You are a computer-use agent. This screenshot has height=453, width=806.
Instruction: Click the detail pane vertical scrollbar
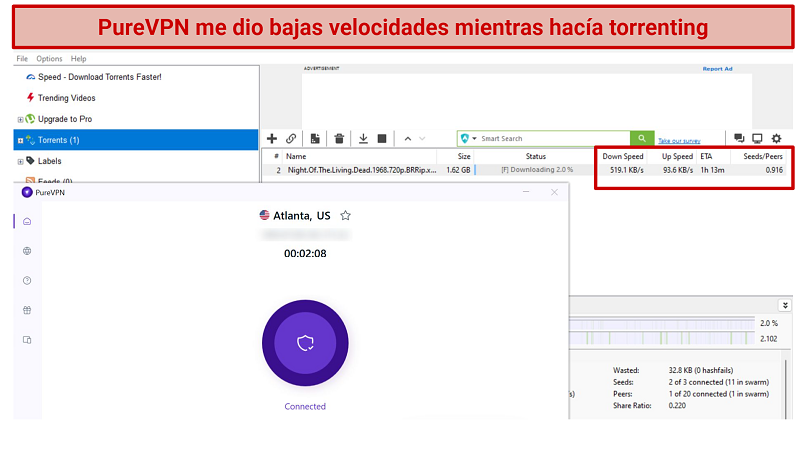pyautogui.click(x=785, y=388)
